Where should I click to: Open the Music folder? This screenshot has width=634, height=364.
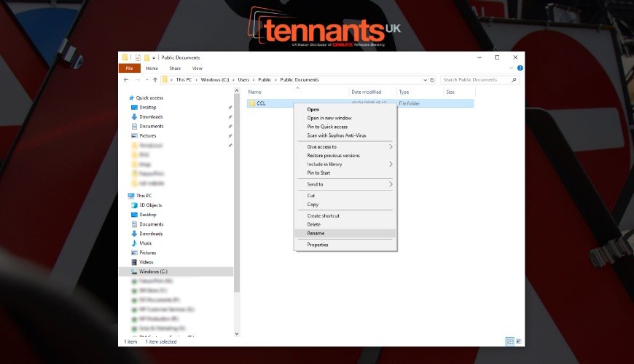point(146,243)
